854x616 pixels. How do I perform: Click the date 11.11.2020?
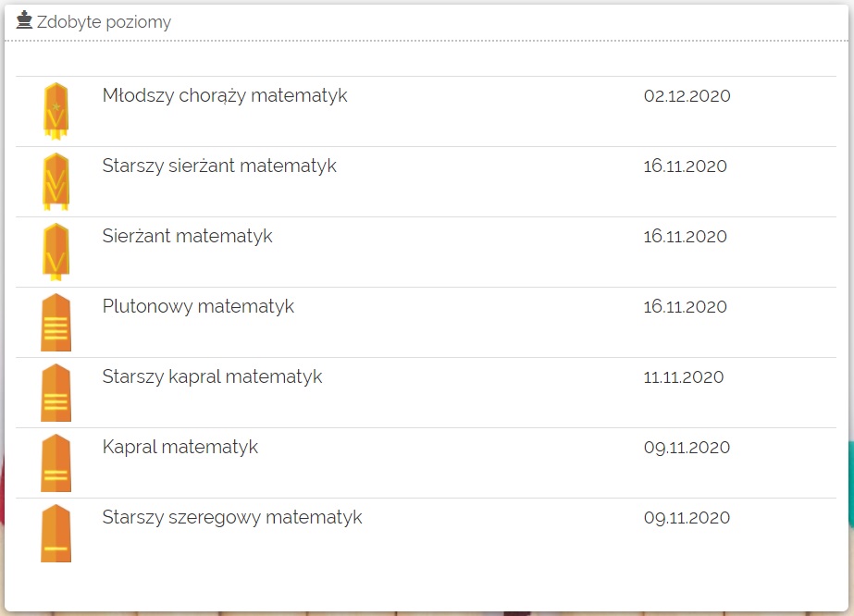(x=684, y=377)
